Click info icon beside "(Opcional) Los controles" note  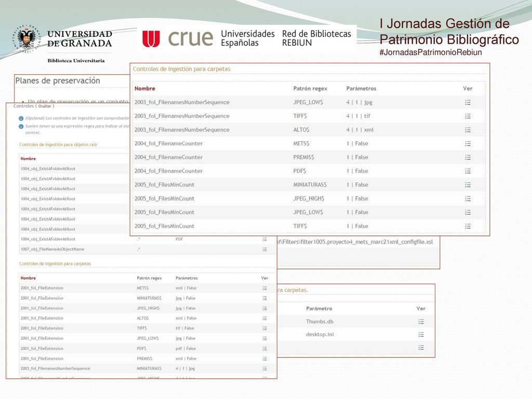(21, 118)
